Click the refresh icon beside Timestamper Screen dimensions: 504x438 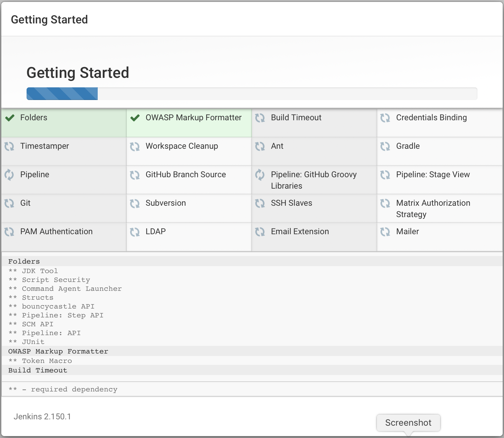(x=9, y=147)
